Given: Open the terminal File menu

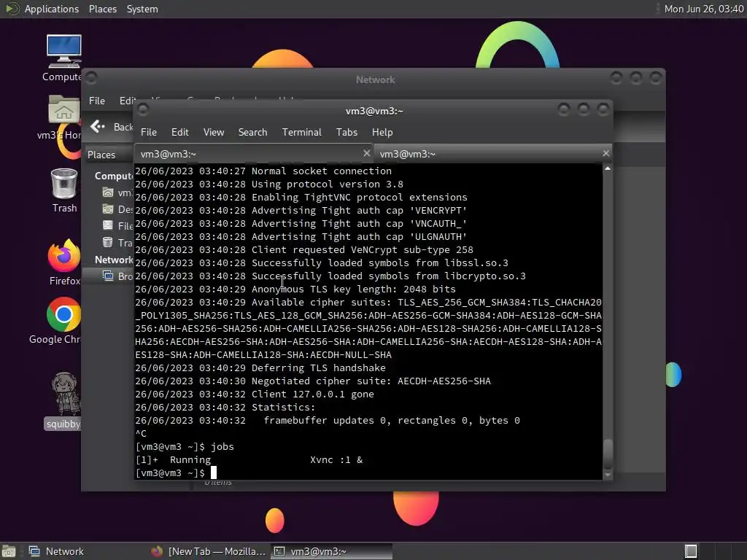Looking at the screenshot, I should pyautogui.click(x=149, y=133).
